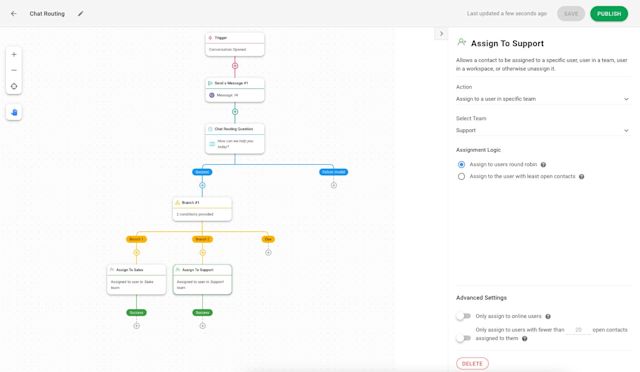
Task: Show help for Only assign to online users
Action: tap(548, 316)
